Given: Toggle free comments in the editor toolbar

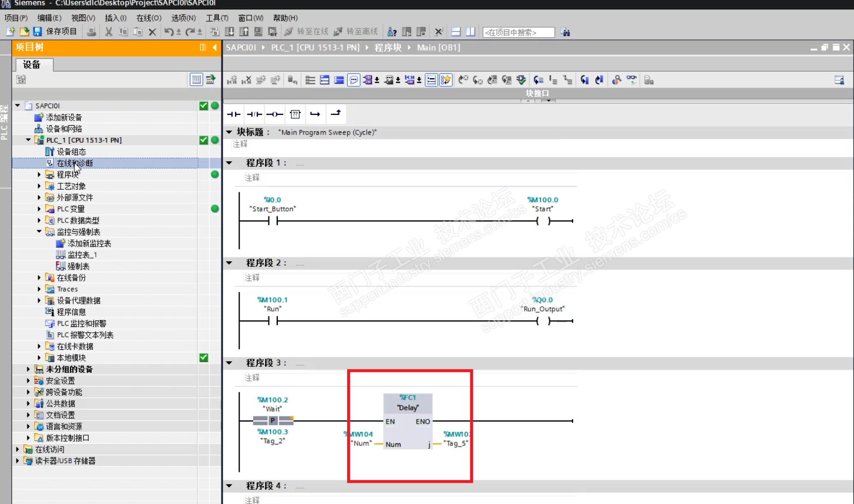Looking at the screenshot, I should (354, 80).
